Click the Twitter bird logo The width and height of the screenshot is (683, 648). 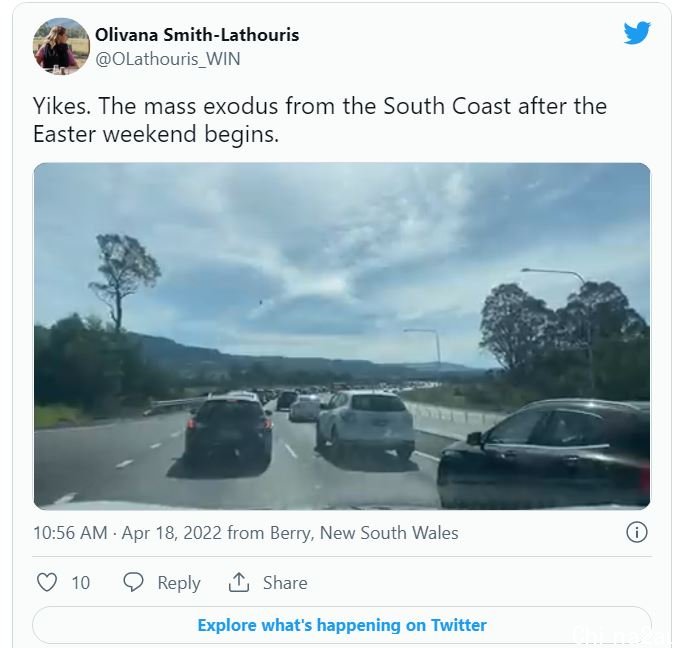point(637,33)
